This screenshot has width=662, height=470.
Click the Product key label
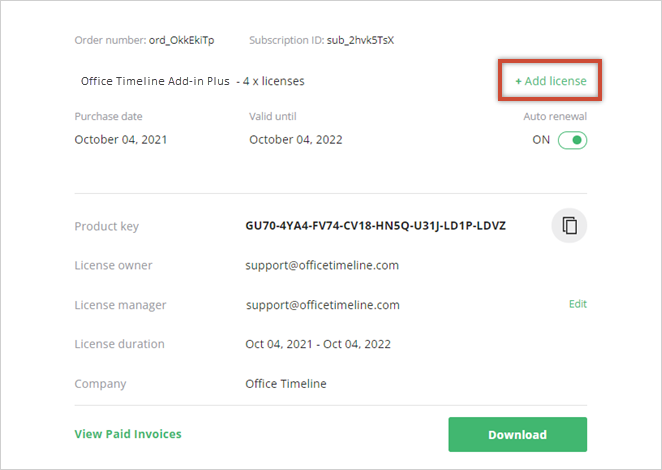click(x=106, y=226)
